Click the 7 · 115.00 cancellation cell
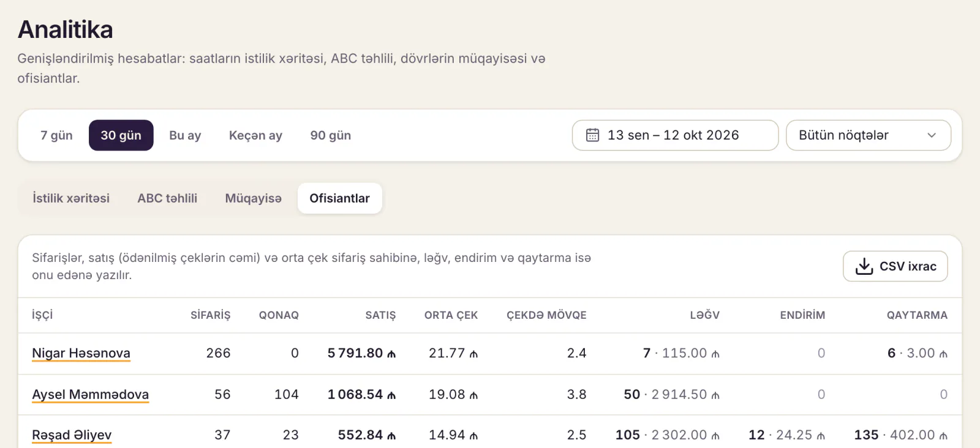Viewport: 980px width, 448px height. pos(681,353)
